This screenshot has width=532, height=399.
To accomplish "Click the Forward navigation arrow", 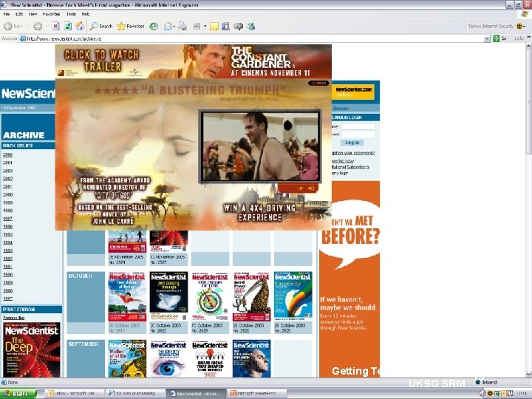I will pyautogui.click(x=38, y=26).
